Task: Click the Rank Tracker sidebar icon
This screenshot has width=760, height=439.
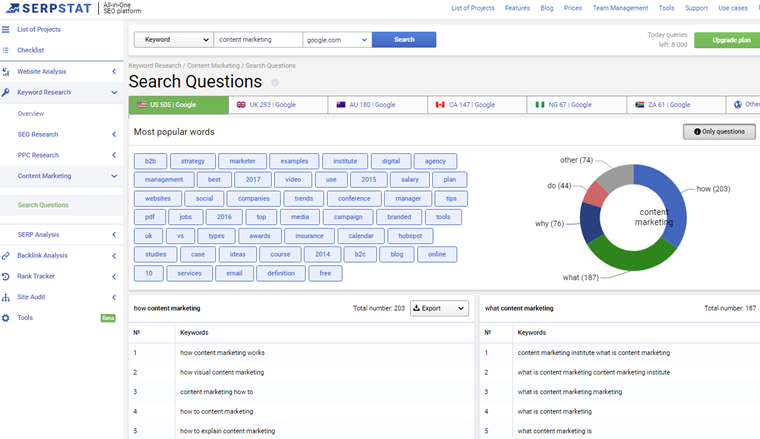Action: pyautogui.click(x=6, y=276)
